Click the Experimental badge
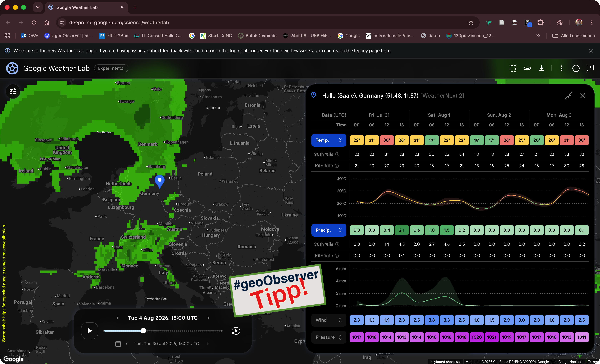 click(x=111, y=68)
